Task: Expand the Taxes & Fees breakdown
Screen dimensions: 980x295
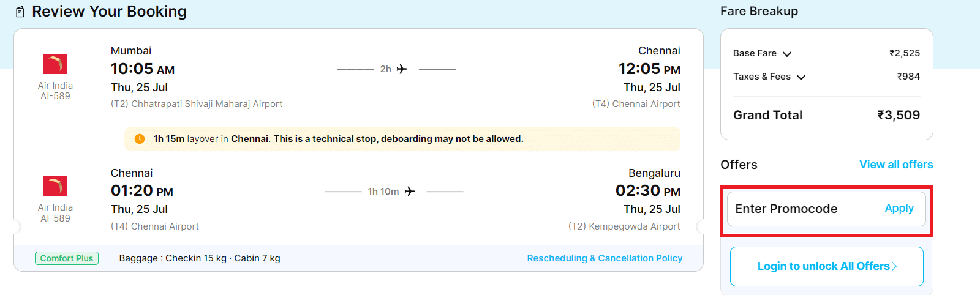Action: (801, 77)
